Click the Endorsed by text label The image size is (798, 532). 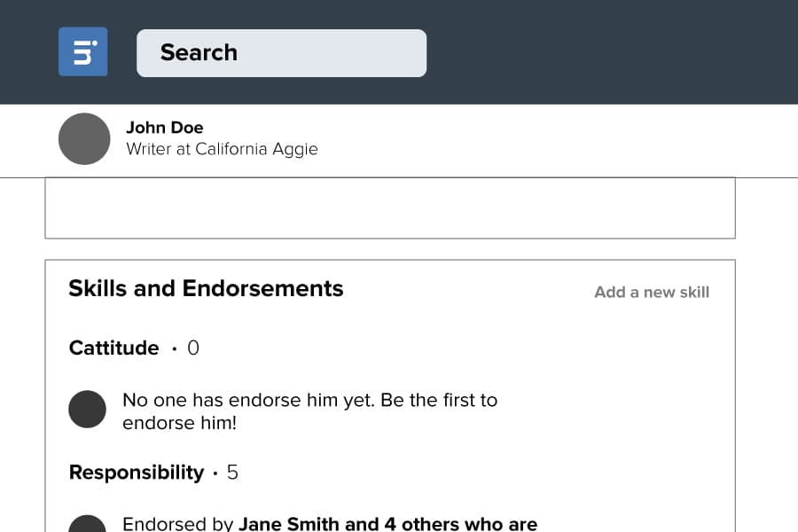[177, 524]
